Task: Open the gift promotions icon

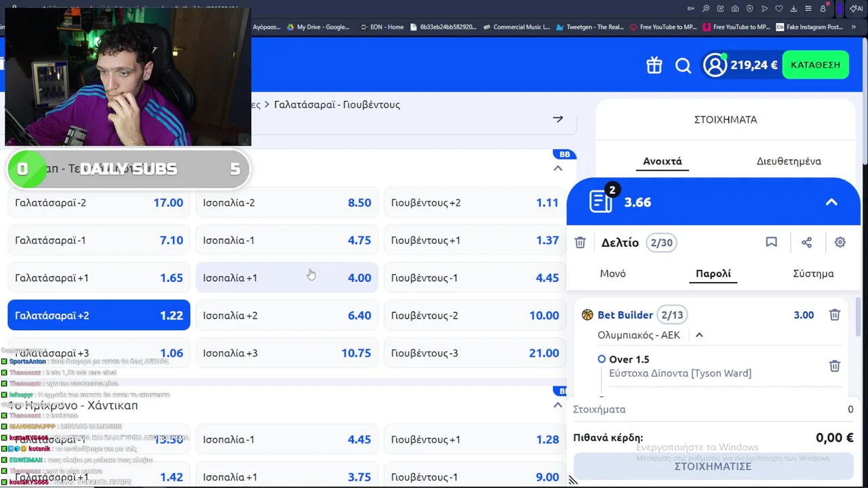Action: pos(654,65)
